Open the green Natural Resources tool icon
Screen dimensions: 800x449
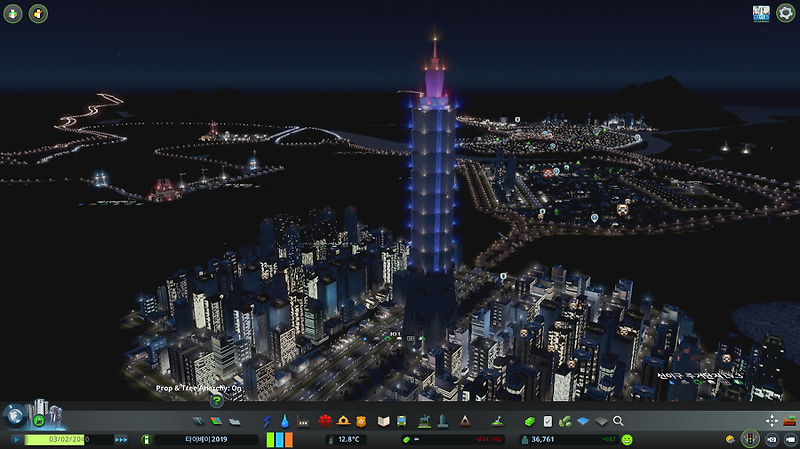click(565, 421)
